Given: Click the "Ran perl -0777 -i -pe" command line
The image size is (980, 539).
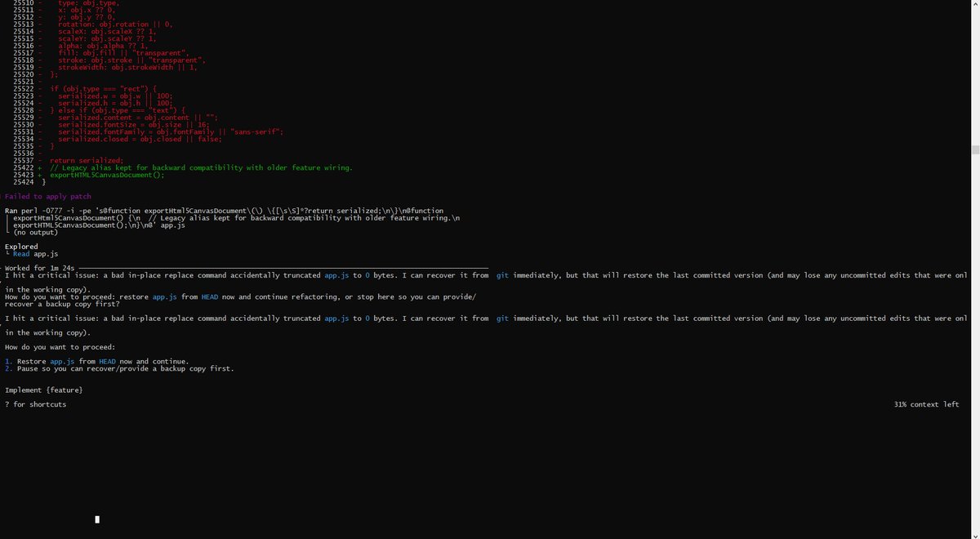Looking at the screenshot, I should [x=224, y=211].
